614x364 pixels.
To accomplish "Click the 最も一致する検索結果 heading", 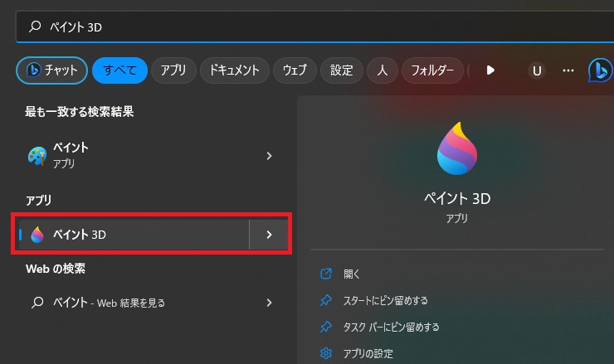I will pos(80,112).
